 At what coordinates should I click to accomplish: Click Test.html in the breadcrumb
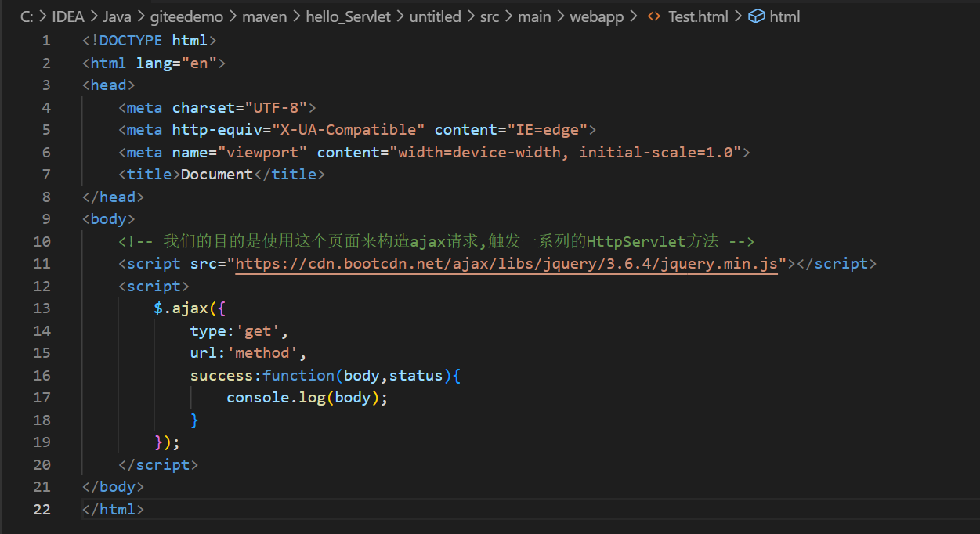[698, 16]
